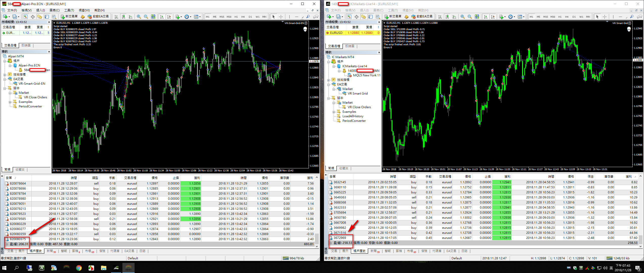
Task: Click zoom out icon in ICMarkets window toolbar
Action: [x=470, y=17]
